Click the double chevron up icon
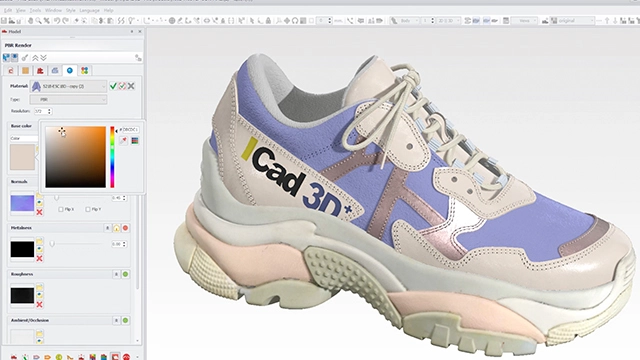Viewport: 640px width, 360px height. point(36,58)
